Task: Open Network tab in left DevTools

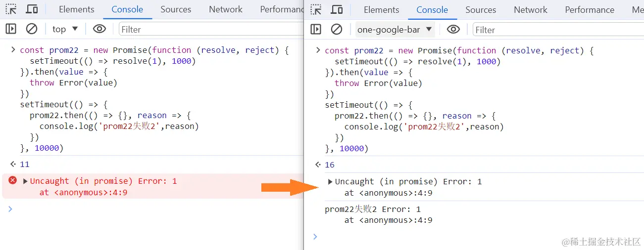Action: pyautogui.click(x=226, y=9)
